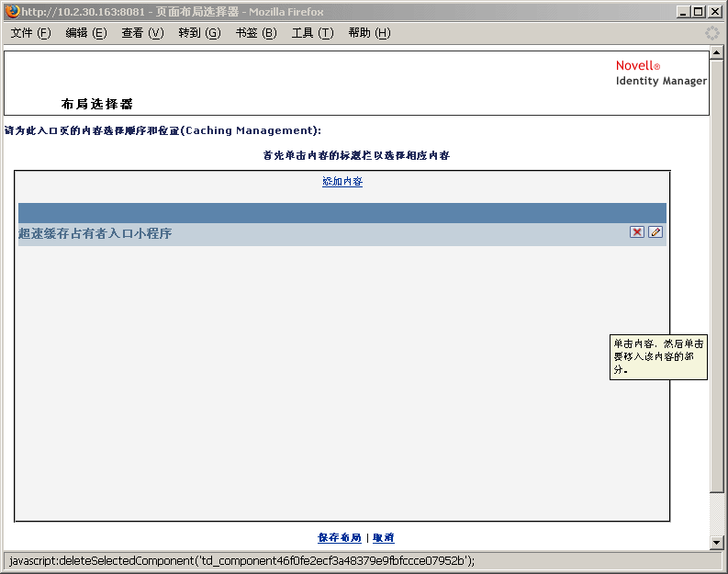Click the Identity Manager text
Viewport: 728px width, 574px height.
(x=661, y=81)
